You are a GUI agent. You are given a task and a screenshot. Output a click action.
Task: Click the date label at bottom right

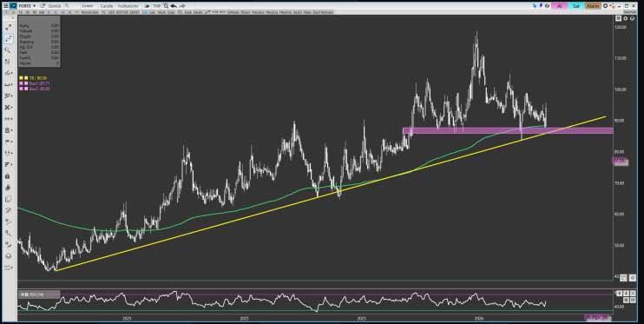(597, 317)
